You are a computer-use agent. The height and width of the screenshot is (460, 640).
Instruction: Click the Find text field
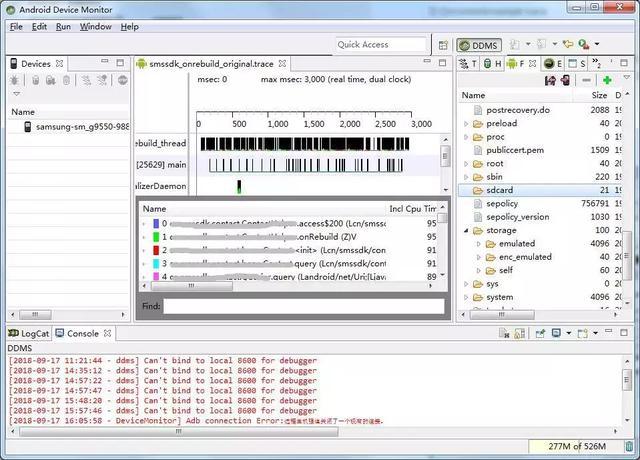[x=304, y=306]
